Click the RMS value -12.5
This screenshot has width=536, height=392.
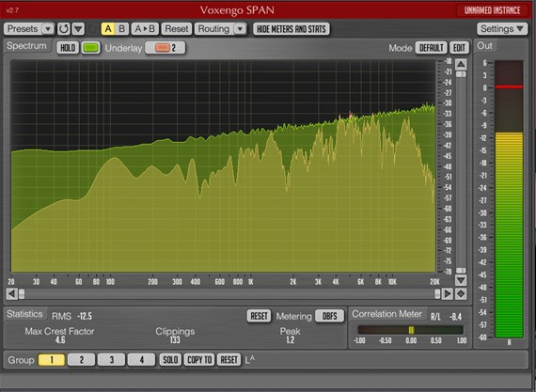(85, 316)
